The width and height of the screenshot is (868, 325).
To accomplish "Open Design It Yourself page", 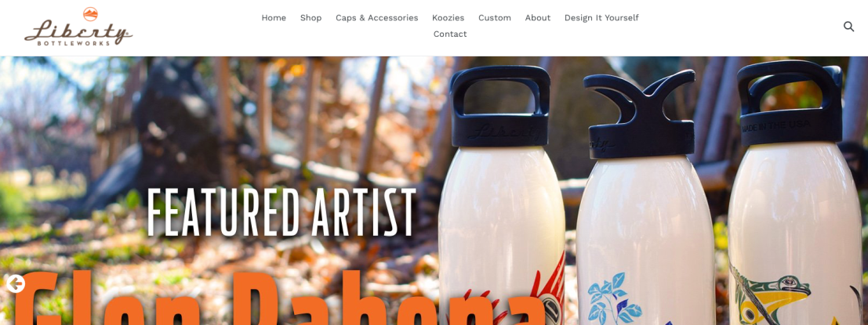I will pyautogui.click(x=601, y=18).
